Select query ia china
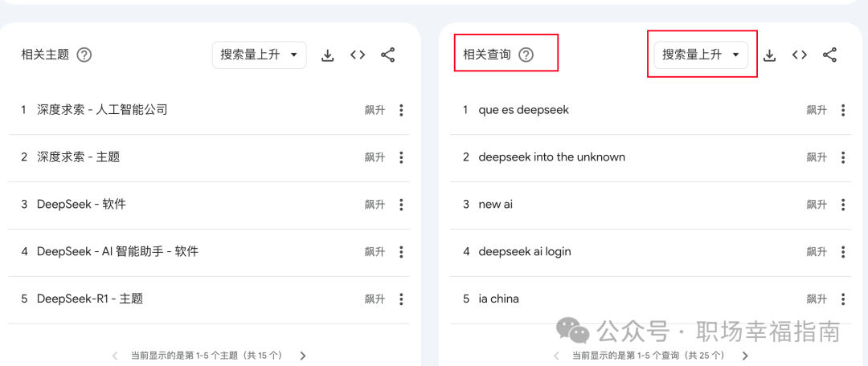Image resolution: width=868 pixels, height=366 pixels. coord(499,299)
